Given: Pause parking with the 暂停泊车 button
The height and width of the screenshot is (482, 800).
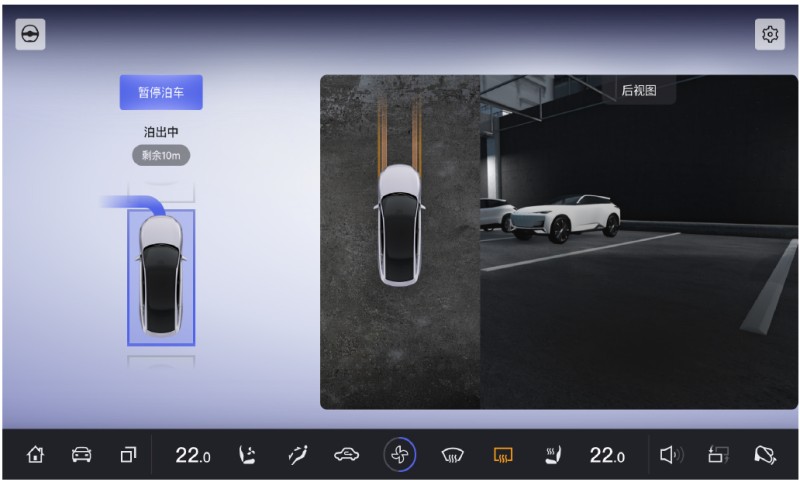Looking at the screenshot, I should pyautogui.click(x=161, y=92).
